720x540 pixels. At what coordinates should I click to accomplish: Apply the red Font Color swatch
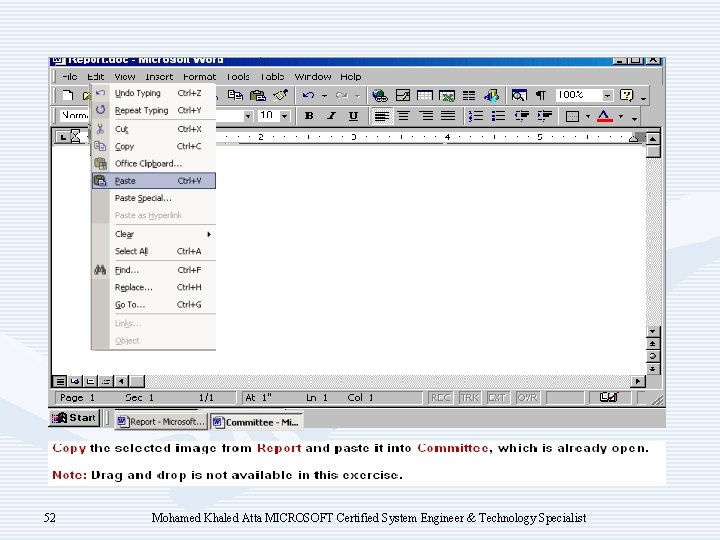pyautogui.click(x=605, y=116)
